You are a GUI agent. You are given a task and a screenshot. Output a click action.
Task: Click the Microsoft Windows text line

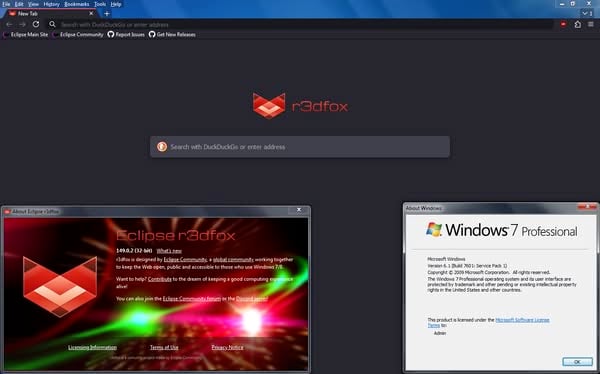446,259
